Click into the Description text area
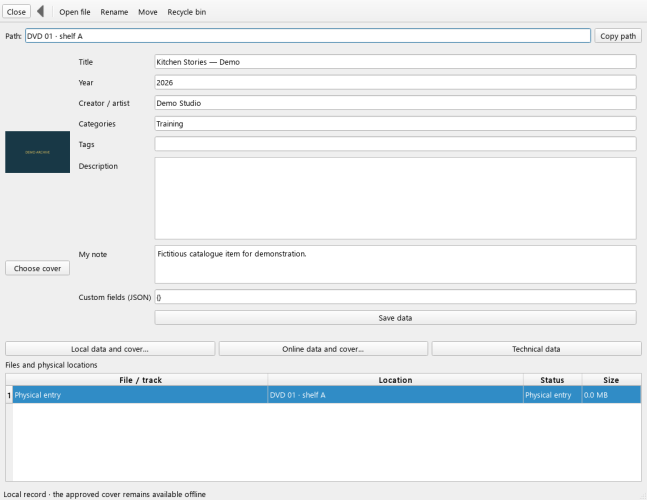647x500 pixels. (395, 198)
